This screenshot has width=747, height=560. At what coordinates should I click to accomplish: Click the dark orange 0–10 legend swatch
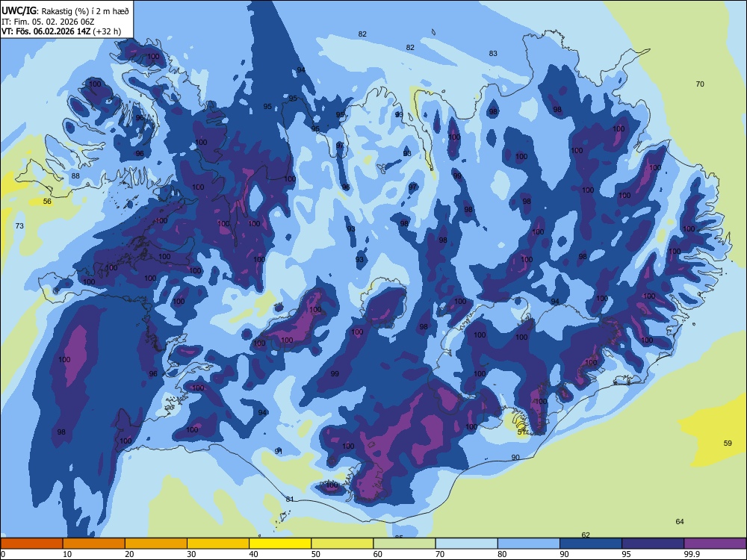pyautogui.click(x=31, y=544)
